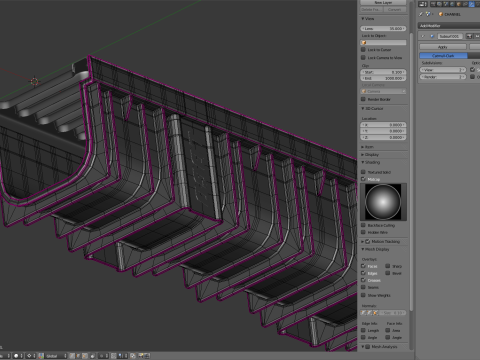Enable Hidden Wire checkbox
480x360 pixels.
pos(363,232)
